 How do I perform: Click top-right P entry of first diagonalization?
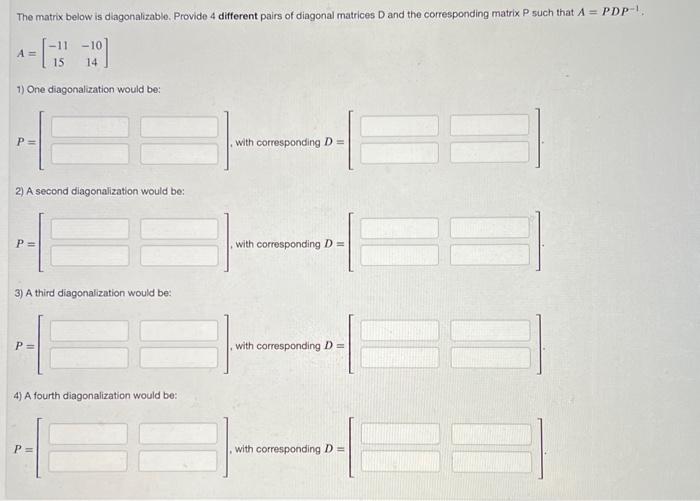[x=179, y=127]
